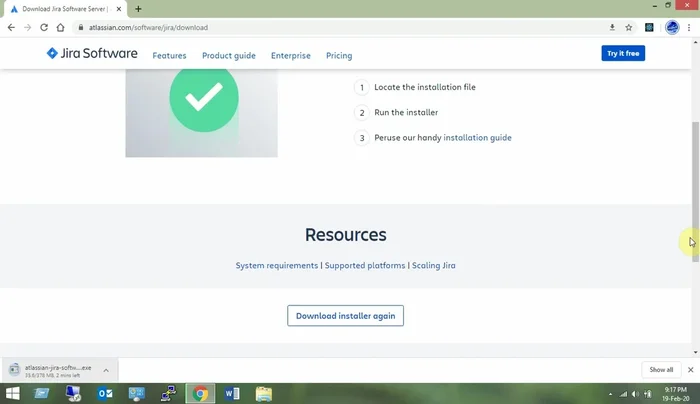Bookmark this page with the star icon
The height and width of the screenshot is (404, 700).
(x=629, y=28)
